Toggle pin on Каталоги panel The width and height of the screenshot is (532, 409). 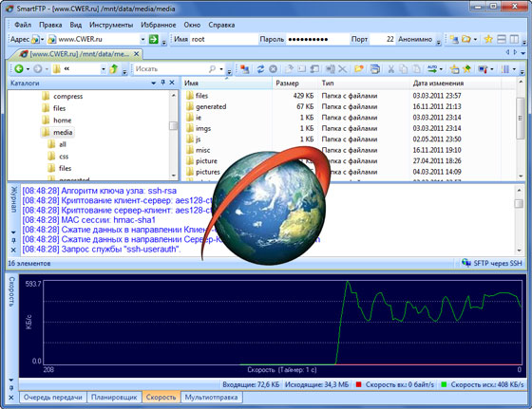tap(162, 83)
